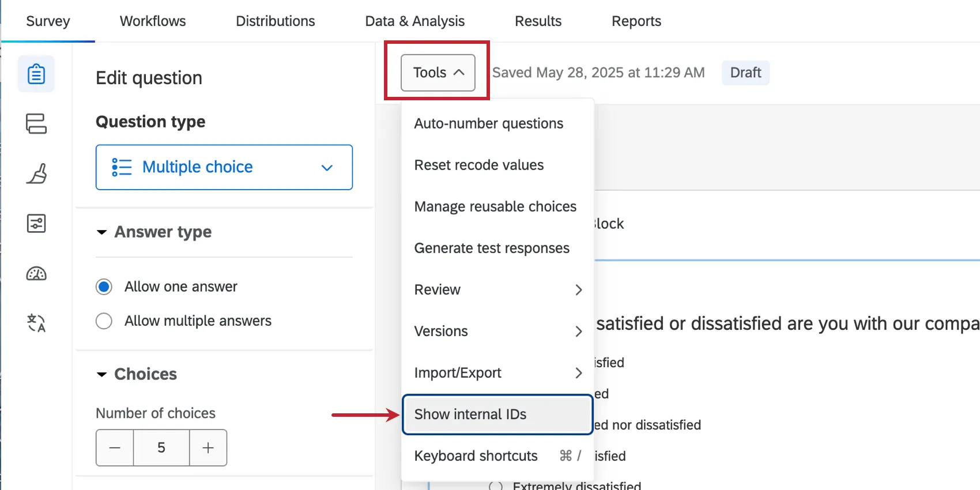The height and width of the screenshot is (490, 980).
Task: Select the Allow multiple answers option
Action: 104,321
